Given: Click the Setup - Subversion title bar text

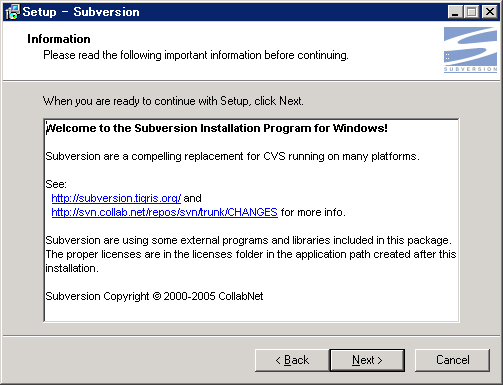Looking at the screenshot, I should pos(81,12).
